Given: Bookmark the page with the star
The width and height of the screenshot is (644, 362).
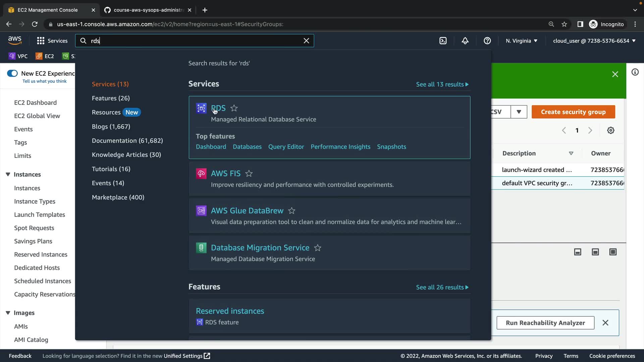Looking at the screenshot, I should pyautogui.click(x=564, y=24).
